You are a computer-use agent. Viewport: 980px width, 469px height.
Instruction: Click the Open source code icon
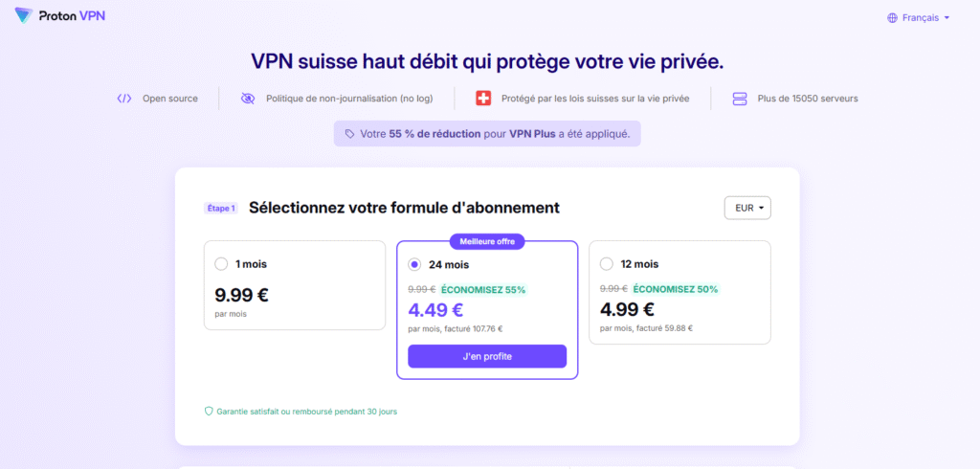[x=123, y=99]
